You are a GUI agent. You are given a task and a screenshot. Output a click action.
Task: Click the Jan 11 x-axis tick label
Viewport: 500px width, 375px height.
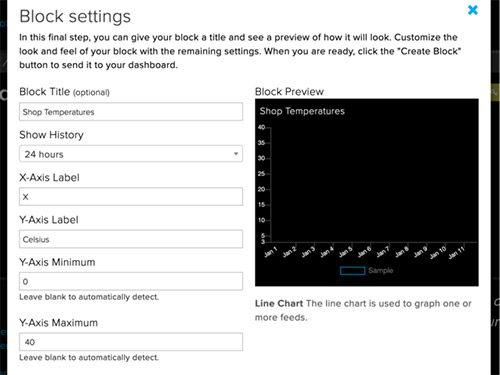(456, 253)
